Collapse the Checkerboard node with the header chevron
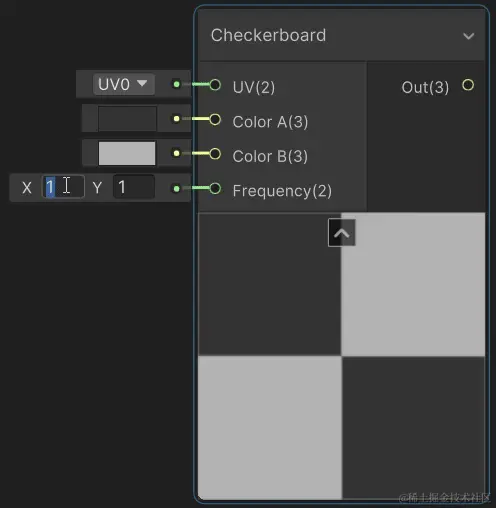 pos(469,36)
